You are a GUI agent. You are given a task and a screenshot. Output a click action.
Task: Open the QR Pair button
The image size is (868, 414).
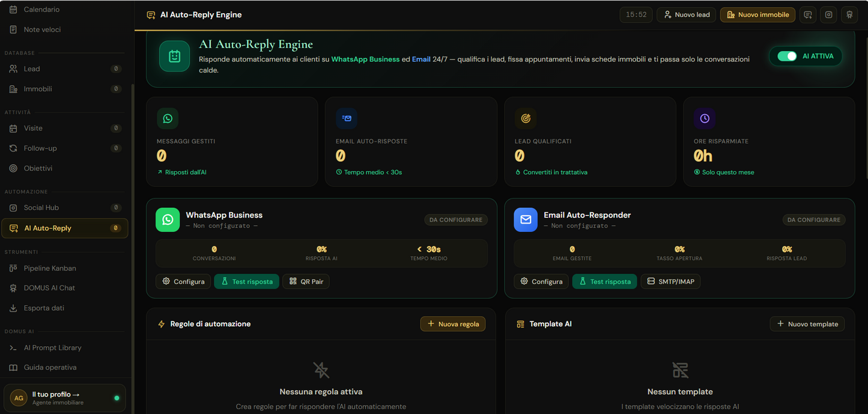click(x=306, y=281)
